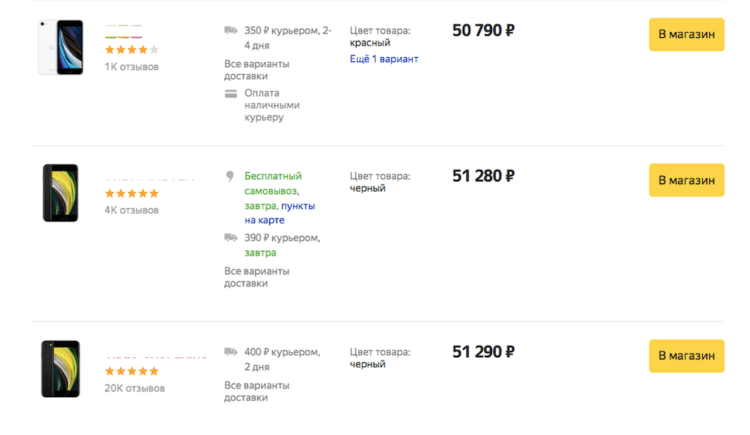The image size is (750, 435).
Task: Click the truck icon for 400 ₽ courier
Action: 231,352
